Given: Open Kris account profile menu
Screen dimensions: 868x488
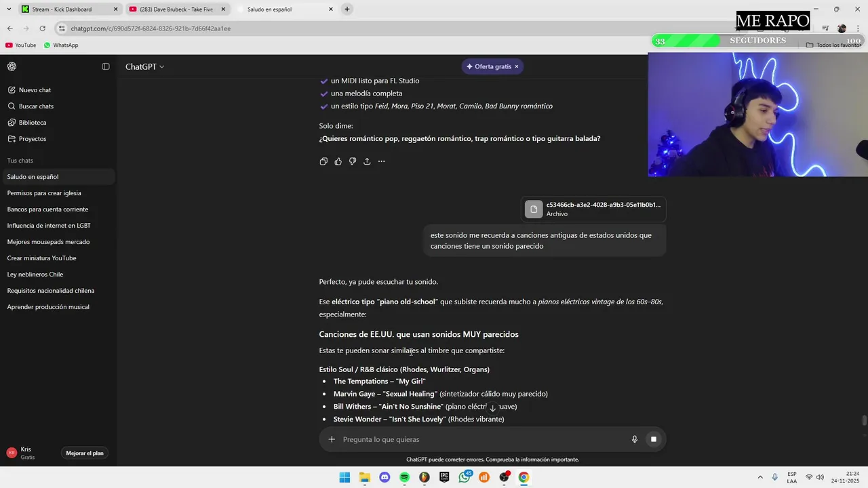Looking at the screenshot, I should click(x=27, y=453).
